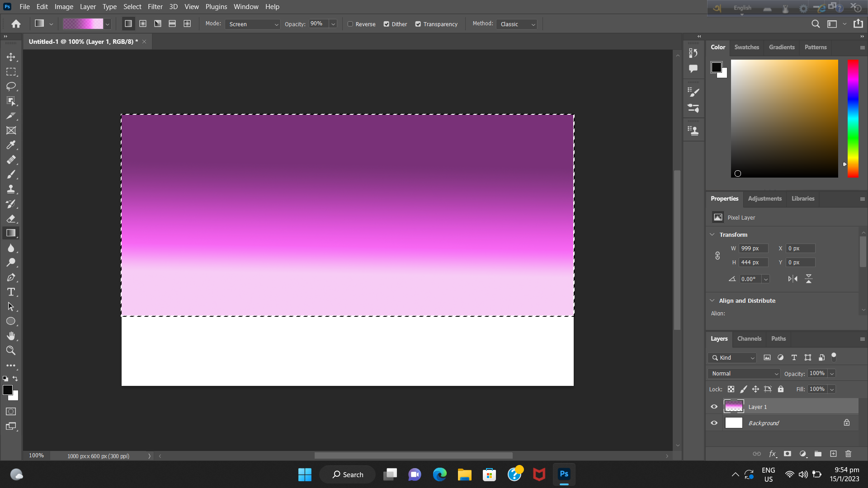Edit the width value in Transform
Screen dimensions: 868x488
753,248
